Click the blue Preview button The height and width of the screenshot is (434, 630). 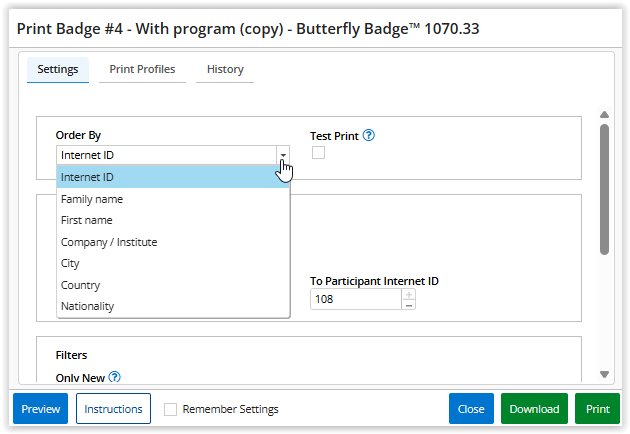coord(40,409)
